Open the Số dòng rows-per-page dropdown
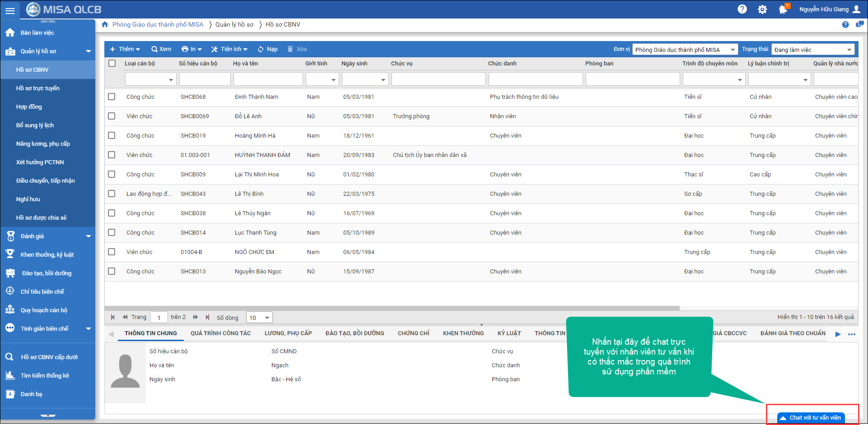The height and width of the screenshot is (425, 868). 259,318
